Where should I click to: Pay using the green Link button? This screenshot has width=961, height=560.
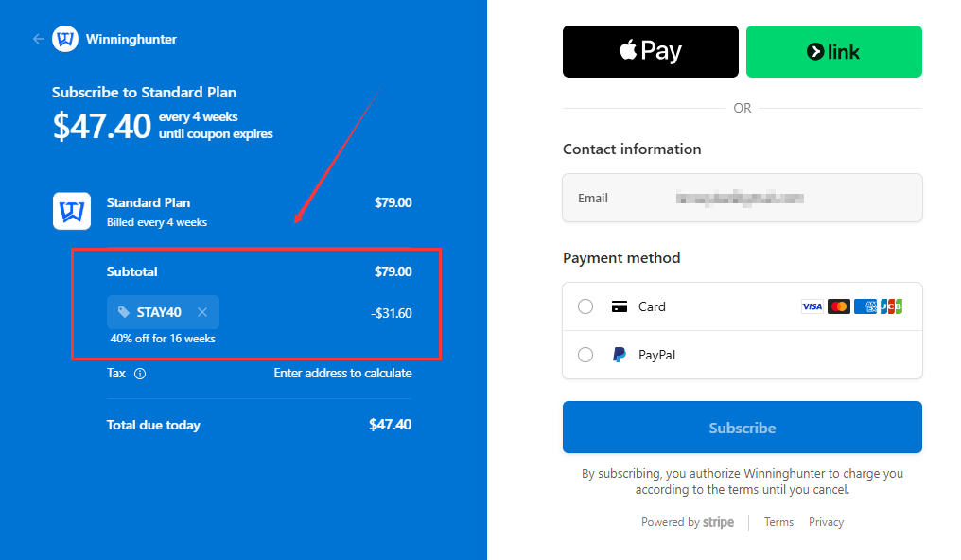(833, 51)
